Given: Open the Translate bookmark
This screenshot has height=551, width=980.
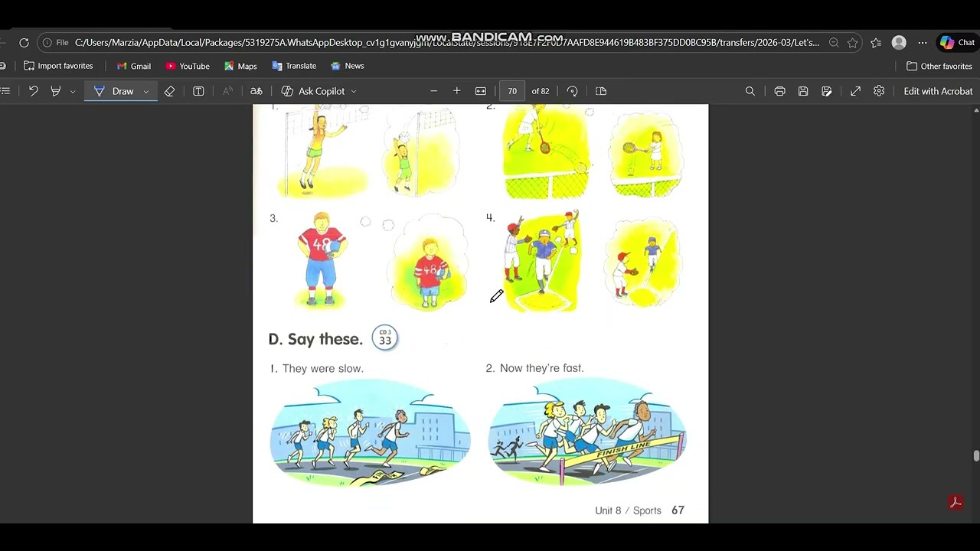Looking at the screenshot, I should point(294,66).
